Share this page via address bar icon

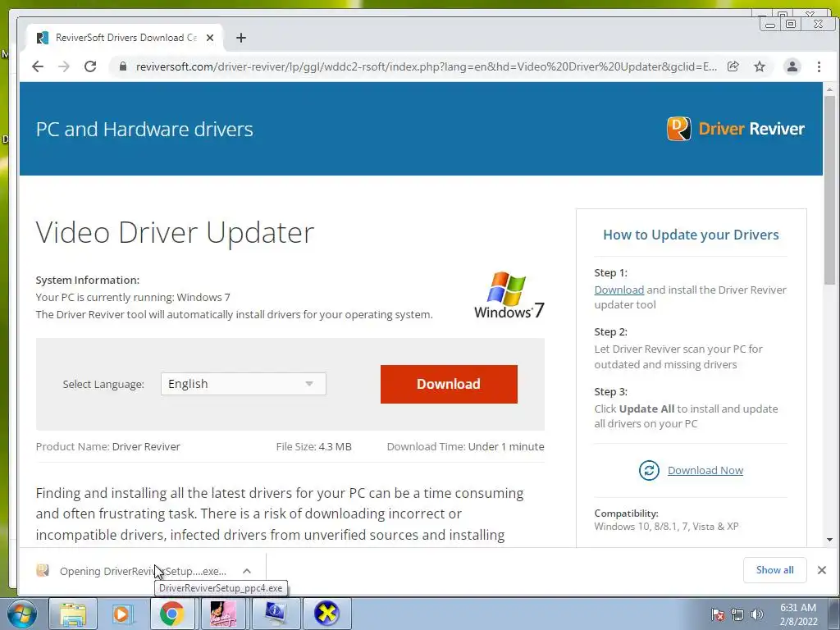coord(733,66)
